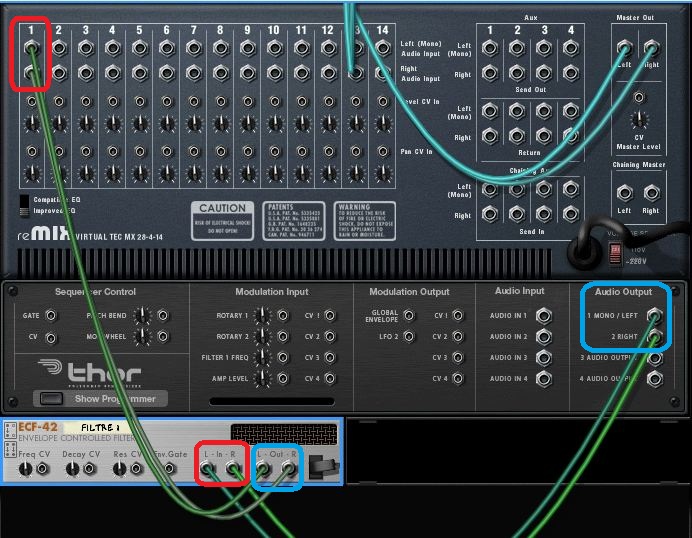Adjust Thor Filter 1 Freq trim knob
This screenshot has height=538, width=692.
point(262,357)
